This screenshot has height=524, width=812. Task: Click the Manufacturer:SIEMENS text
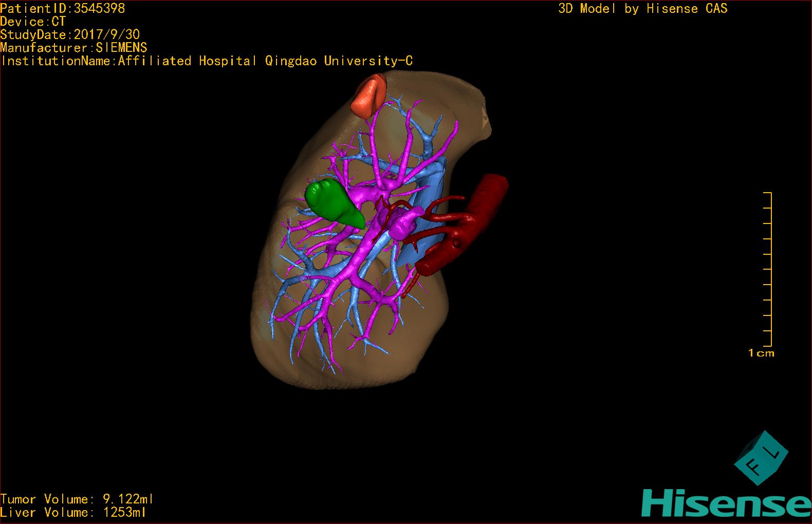(x=73, y=48)
